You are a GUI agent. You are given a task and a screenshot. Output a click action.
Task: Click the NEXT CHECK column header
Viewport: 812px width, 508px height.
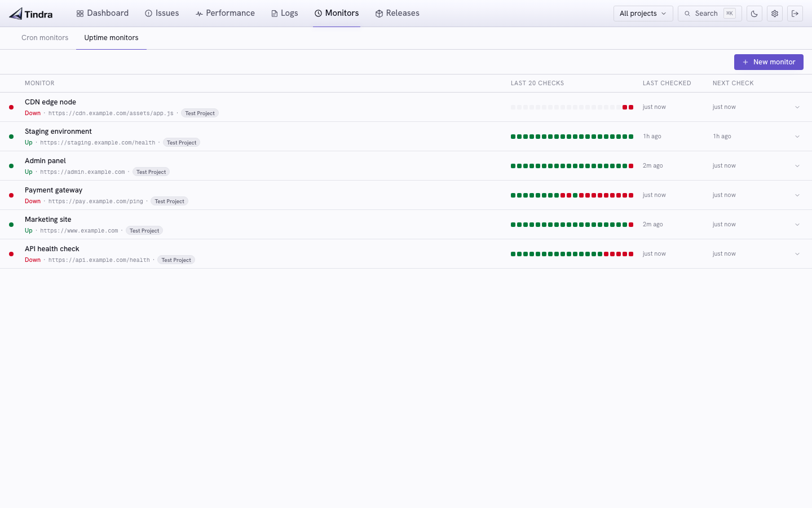pos(733,83)
